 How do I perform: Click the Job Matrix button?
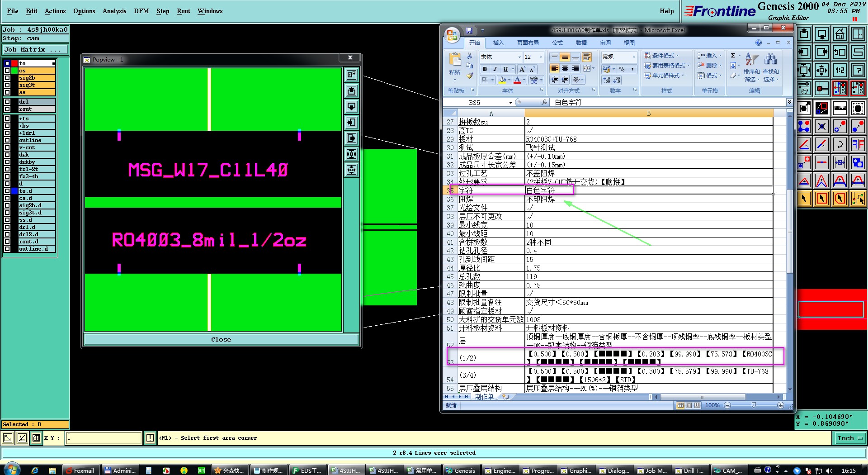pyautogui.click(x=35, y=50)
